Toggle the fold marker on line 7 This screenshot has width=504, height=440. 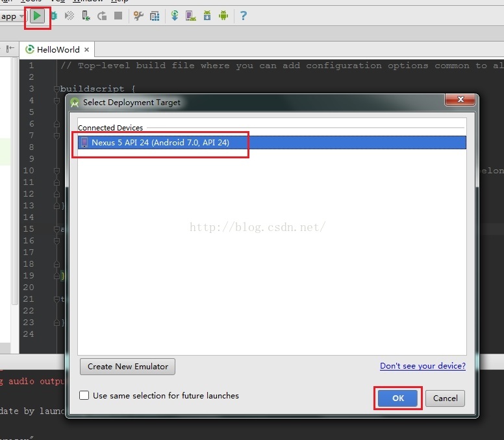click(57, 136)
